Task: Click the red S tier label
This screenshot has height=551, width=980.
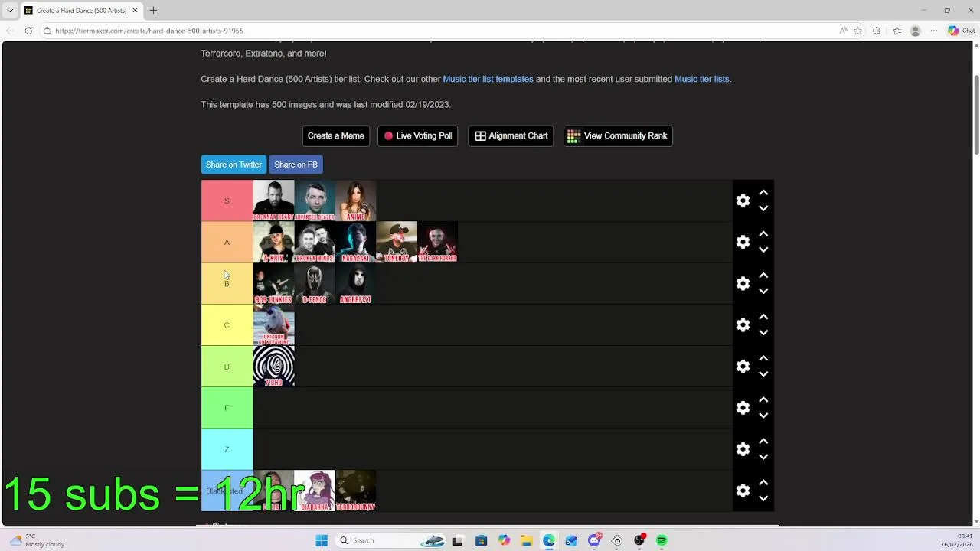Action: tap(227, 201)
